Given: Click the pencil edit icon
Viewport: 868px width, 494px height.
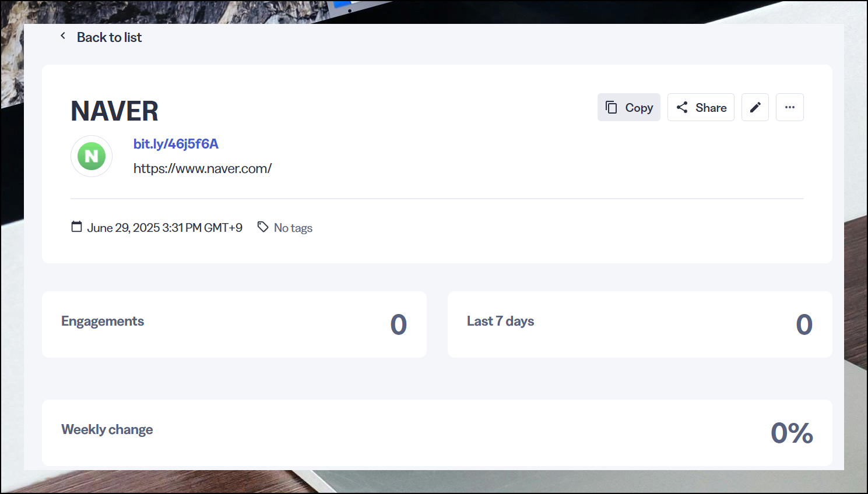Looking at the screenshot, I should pyautogui.click(x=755, y=107).
